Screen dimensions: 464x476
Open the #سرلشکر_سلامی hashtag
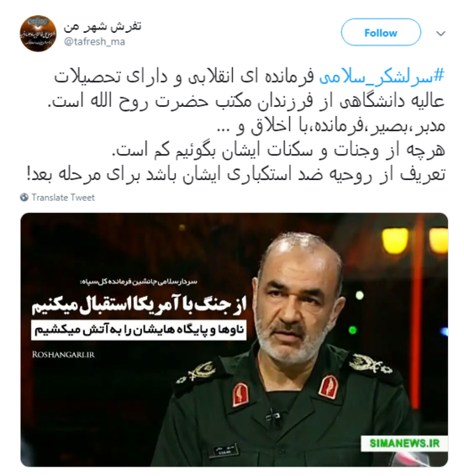(382, 77)
